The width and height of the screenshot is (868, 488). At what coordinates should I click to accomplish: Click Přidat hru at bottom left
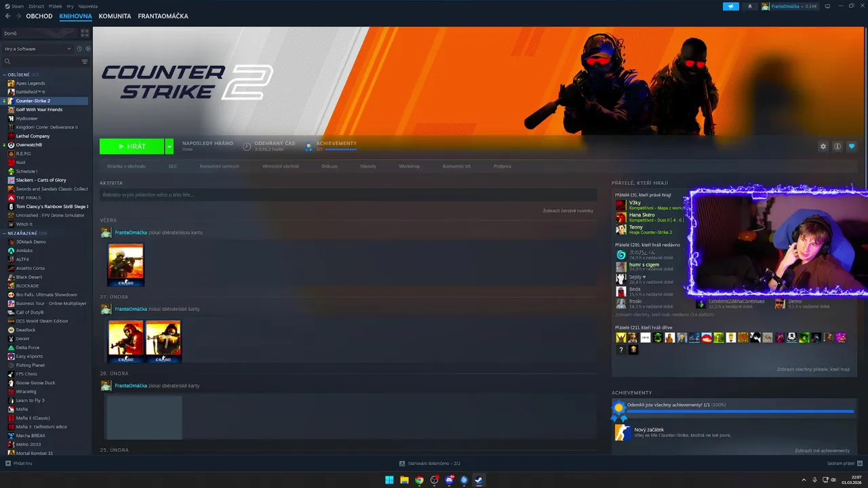pyautogui.click(x=18, y=464)
